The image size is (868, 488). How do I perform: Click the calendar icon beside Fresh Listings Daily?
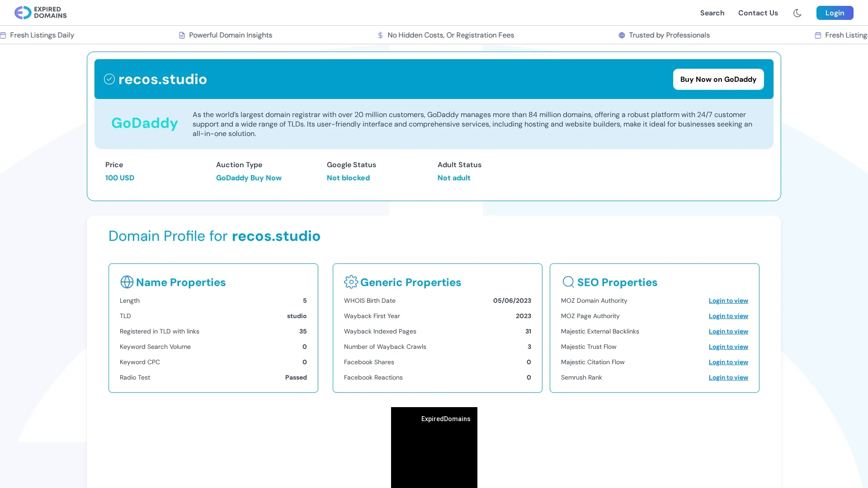[x=3, y=35]
